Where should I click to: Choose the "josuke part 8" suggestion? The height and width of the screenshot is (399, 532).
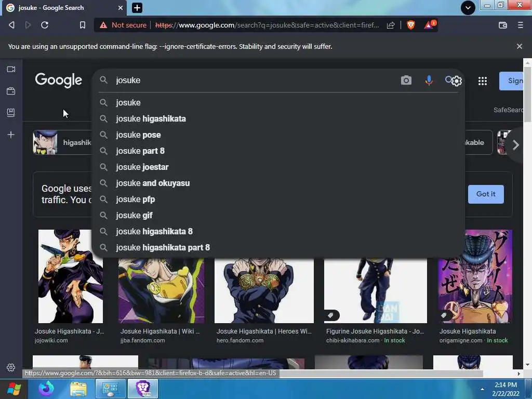click(278, 151)
